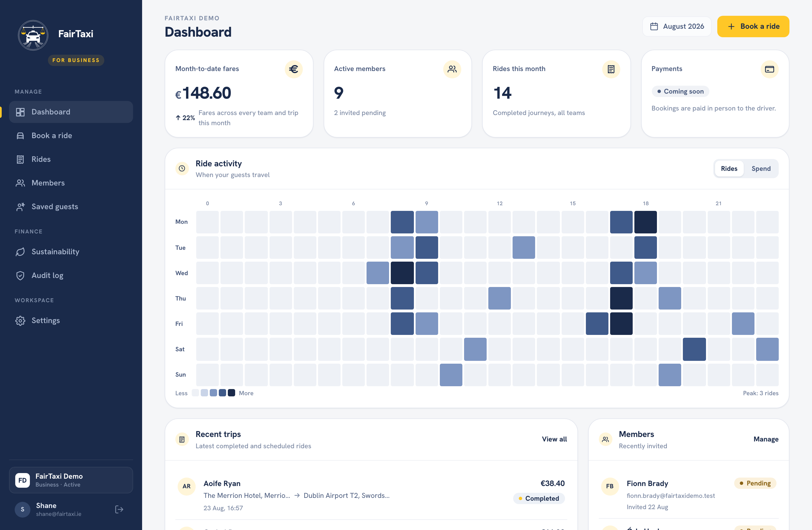Click the Sustainability leaf icon
The width and height of the screenshot is (812, 530).
coord(21,252)
